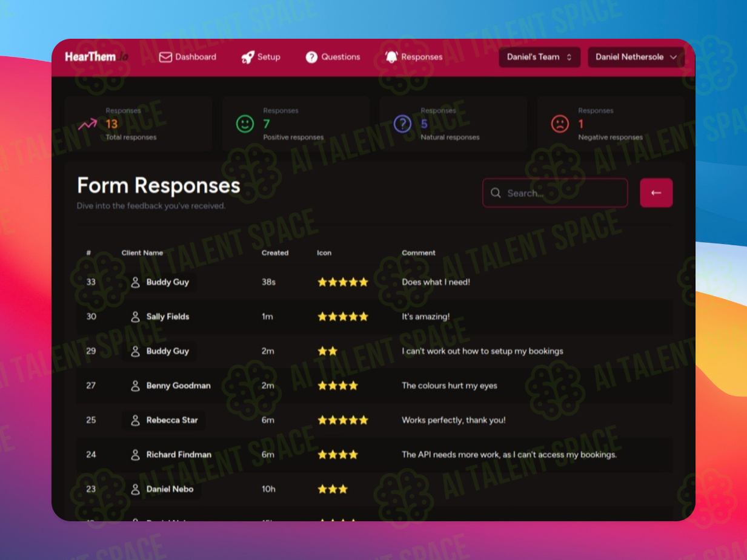Click the five-star rating for Sally Fields
The height and width of the screenshot is (560, 747).
tap(343, 317)
